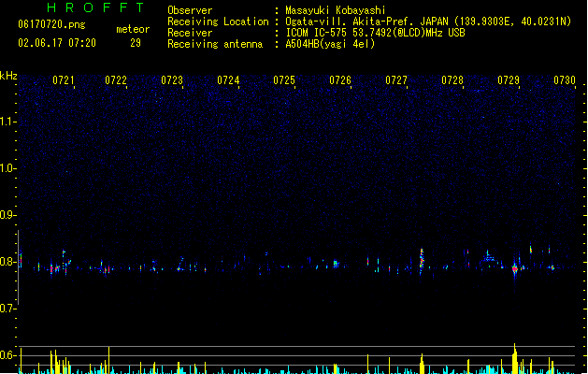The image size is (588, 374).
Task: Click the Observer label
Action: point(190,10)
